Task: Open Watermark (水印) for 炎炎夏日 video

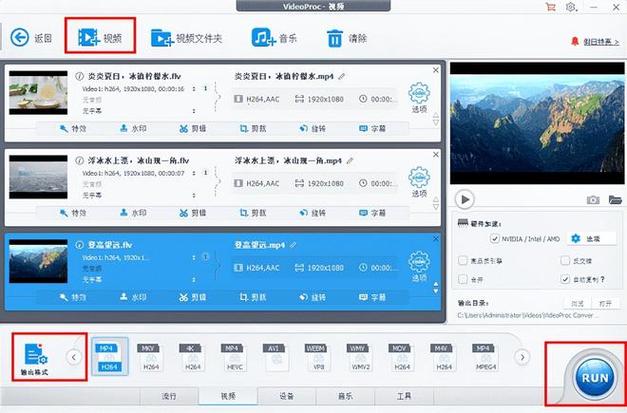Action: click(x=133, y=129)
